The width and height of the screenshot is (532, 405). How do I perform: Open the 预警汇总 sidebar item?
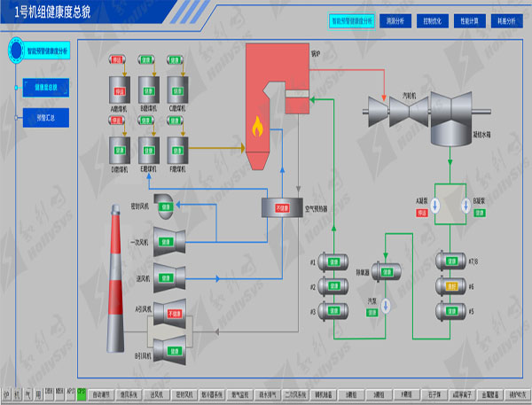[46, 118]
